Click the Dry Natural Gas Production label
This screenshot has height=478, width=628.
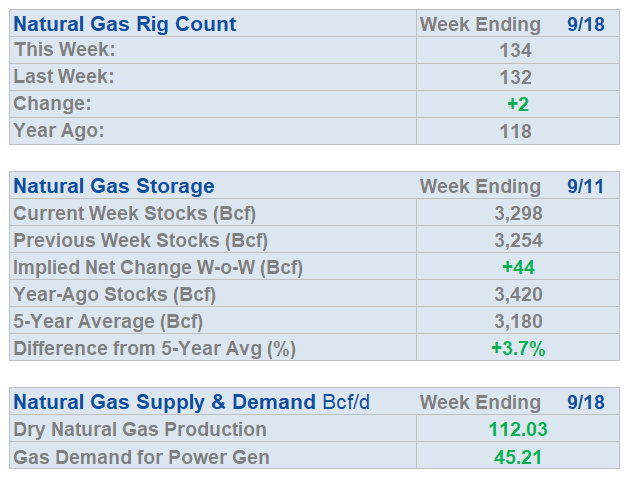140,430
